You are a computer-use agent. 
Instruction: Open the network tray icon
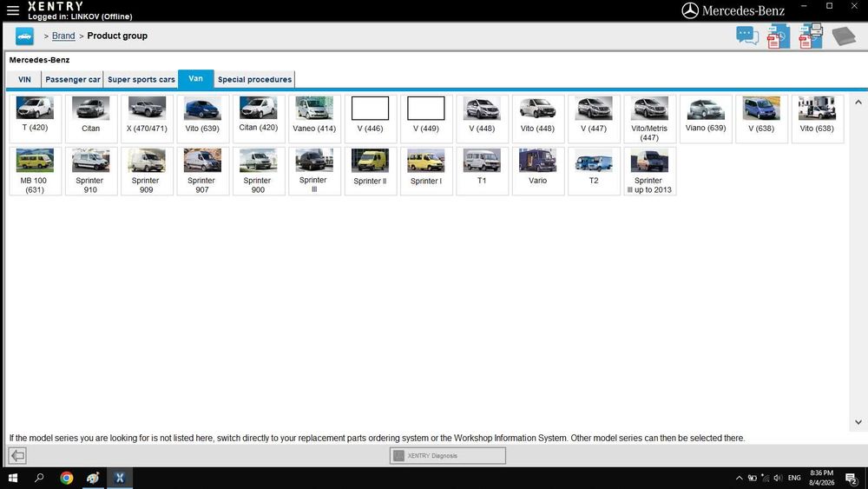(766, 478)
